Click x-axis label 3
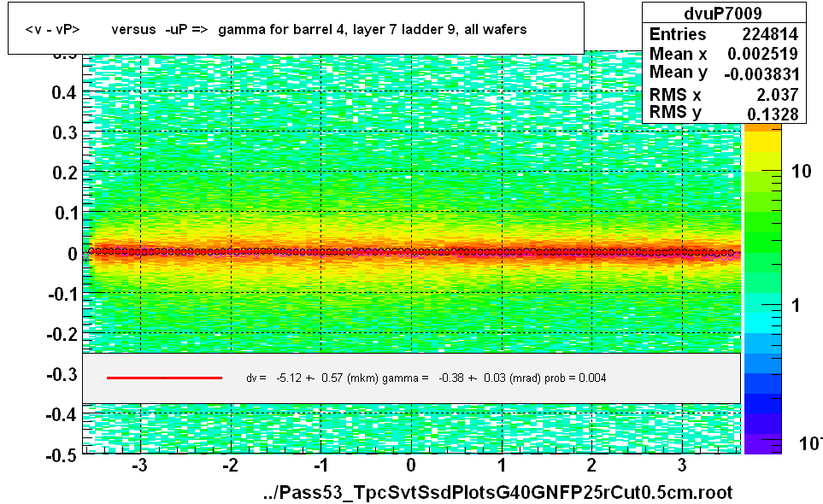The image size is (823, 504). click(x=682, y=466)
